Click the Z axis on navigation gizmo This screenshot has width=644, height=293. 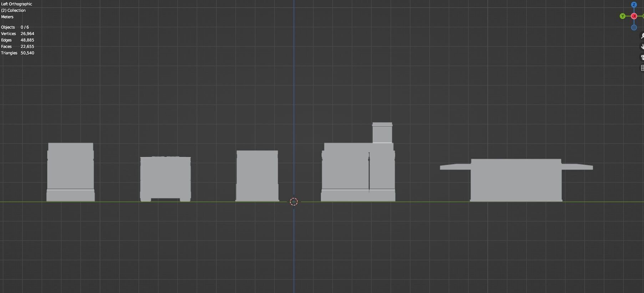coord(634,5)
